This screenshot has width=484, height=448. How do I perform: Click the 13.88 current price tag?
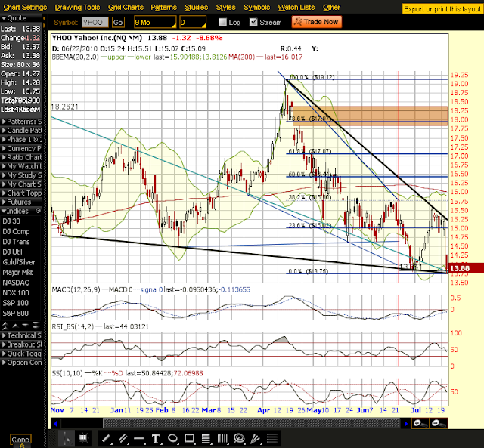pos(466,268)
